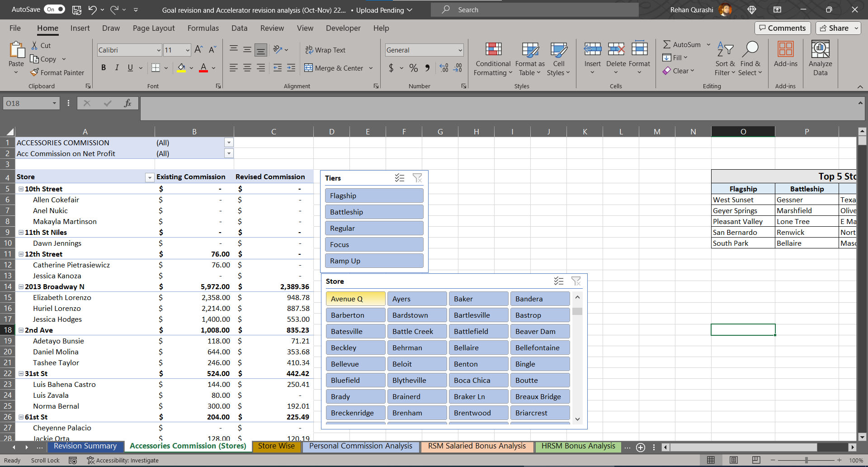The image size is (868, 467).
Task: Select the Format Painter tool
Action: 57,72
